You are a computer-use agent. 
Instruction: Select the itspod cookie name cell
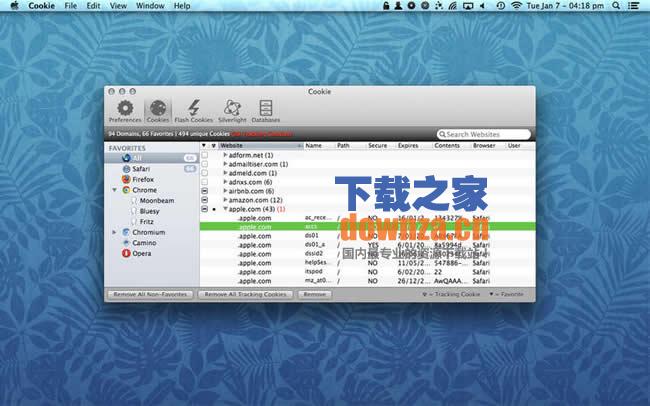pos(313,271)
